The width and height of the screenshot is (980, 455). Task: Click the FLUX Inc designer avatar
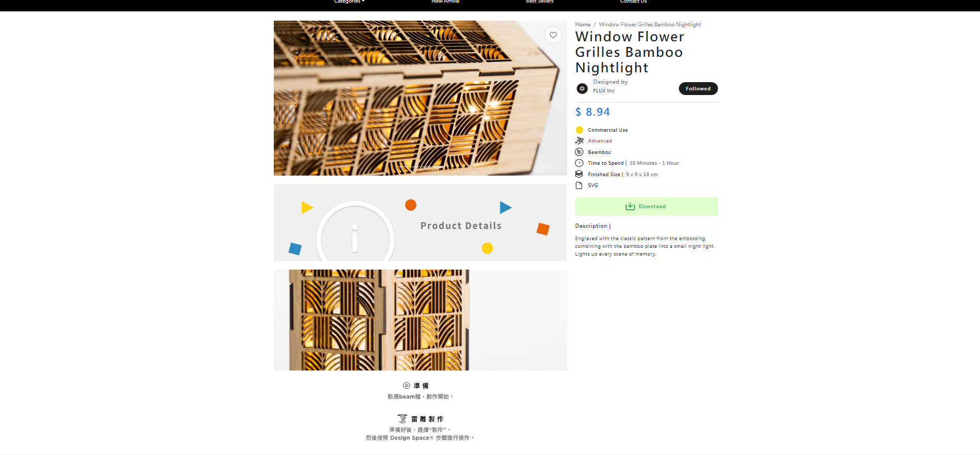click(x=582, y=88)
